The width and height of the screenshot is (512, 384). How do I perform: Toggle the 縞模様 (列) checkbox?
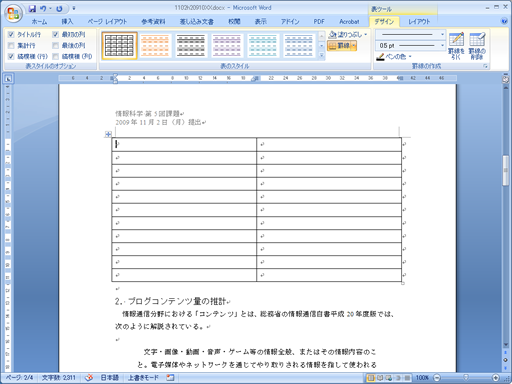point(55,56)
